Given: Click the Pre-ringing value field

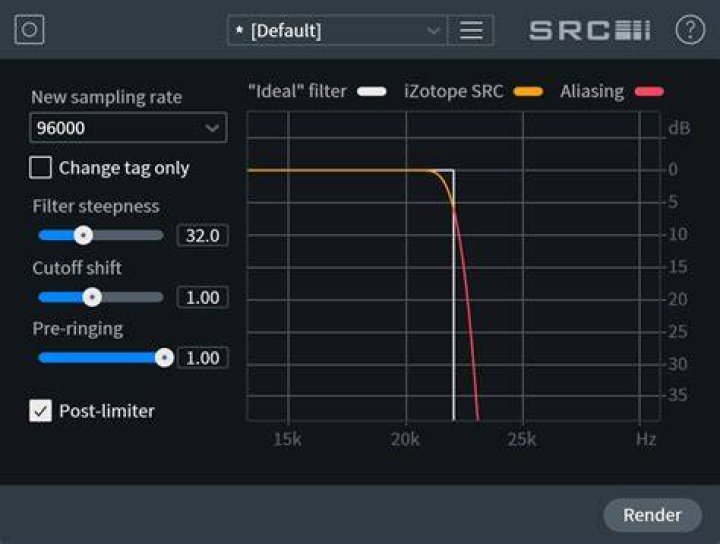Looking at the screenshot, I should (x=202, y=358).
